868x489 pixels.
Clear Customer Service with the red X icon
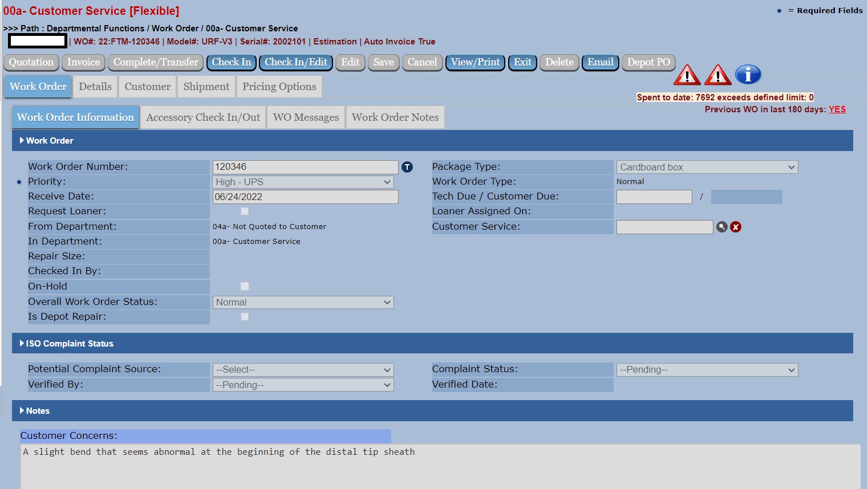(736, 227)
